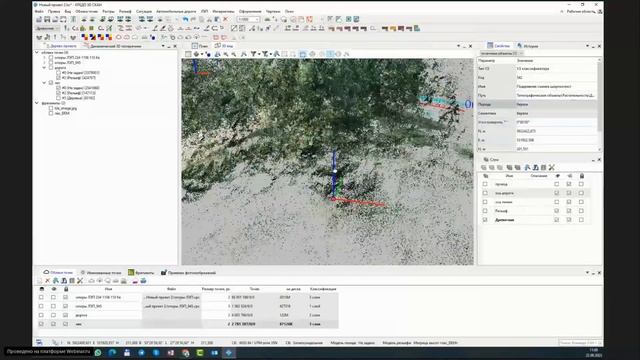This screenshot has height=360, width=640.
Task: Open the selected-objects dropdown above the properties table
Action: (x=502, y=53)
